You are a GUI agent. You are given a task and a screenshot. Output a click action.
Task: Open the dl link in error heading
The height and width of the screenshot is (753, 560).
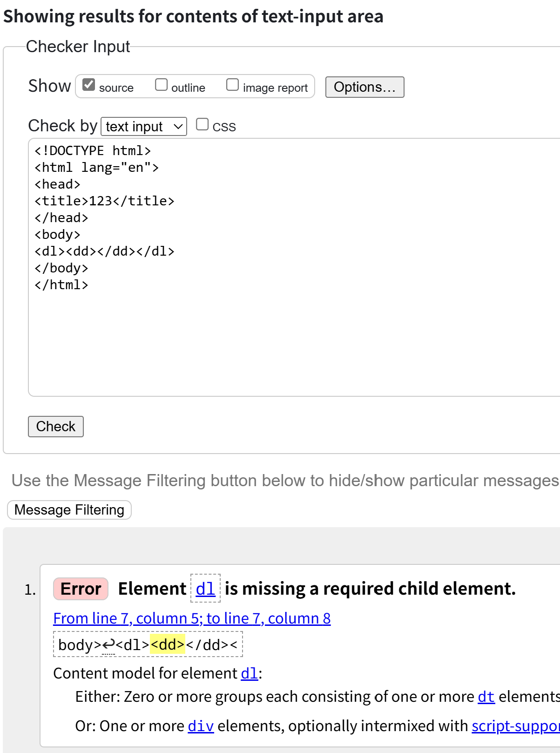[x=205, y=589]
